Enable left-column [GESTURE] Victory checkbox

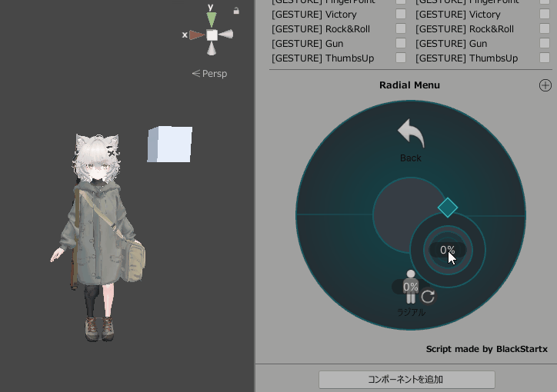pos(401,14)
